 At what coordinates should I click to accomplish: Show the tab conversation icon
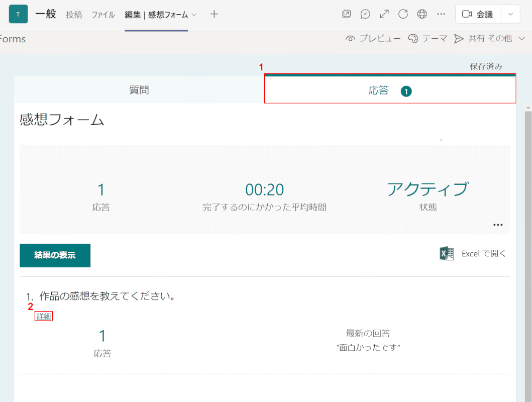click(365, 14)
